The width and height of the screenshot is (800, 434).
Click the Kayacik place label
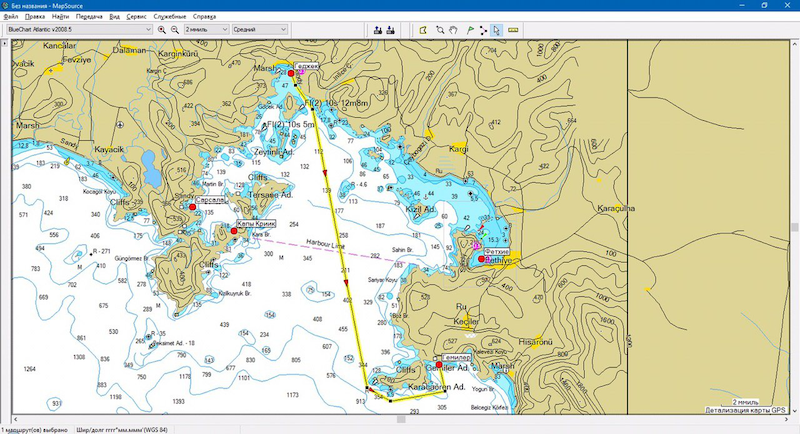click(109, 149)
